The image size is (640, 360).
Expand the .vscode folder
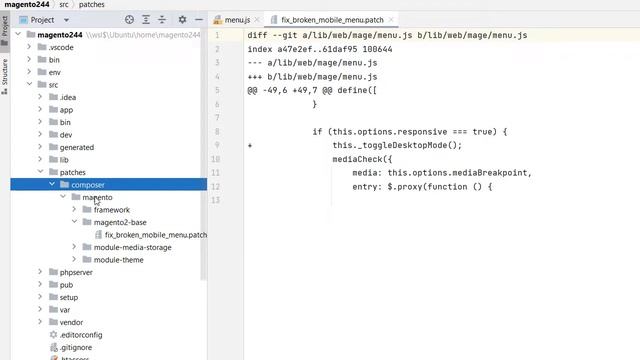click(x=29, y=47)
